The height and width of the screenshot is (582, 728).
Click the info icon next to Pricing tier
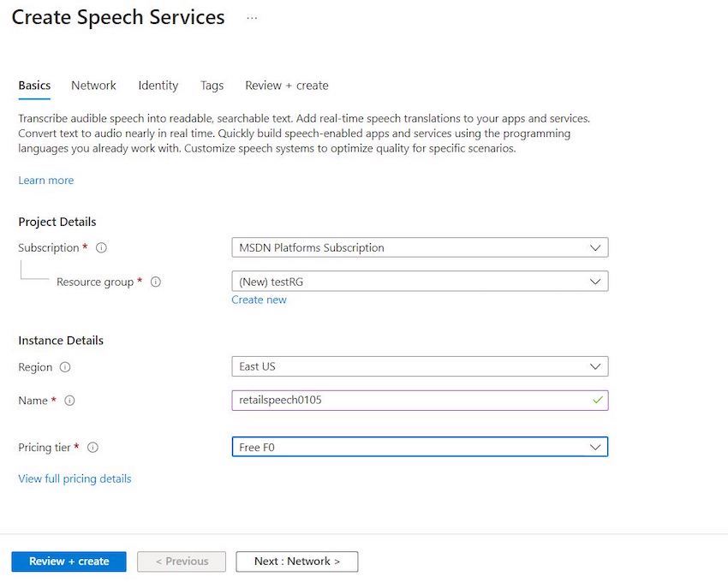[x=94, y=447]
